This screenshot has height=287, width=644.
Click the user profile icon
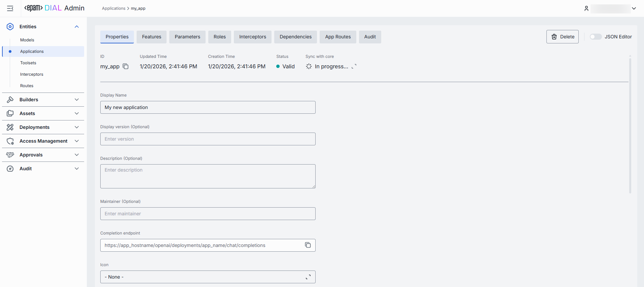[586, 8]
